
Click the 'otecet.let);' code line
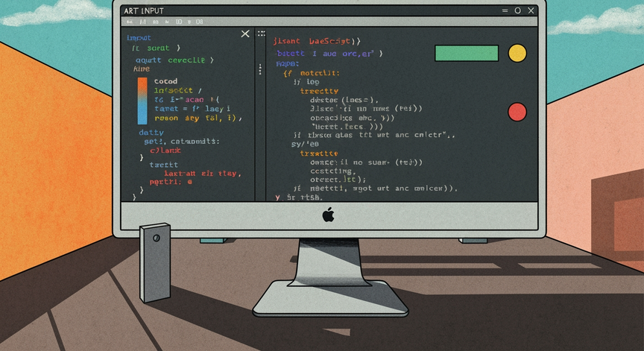click(x=338, y=180)
